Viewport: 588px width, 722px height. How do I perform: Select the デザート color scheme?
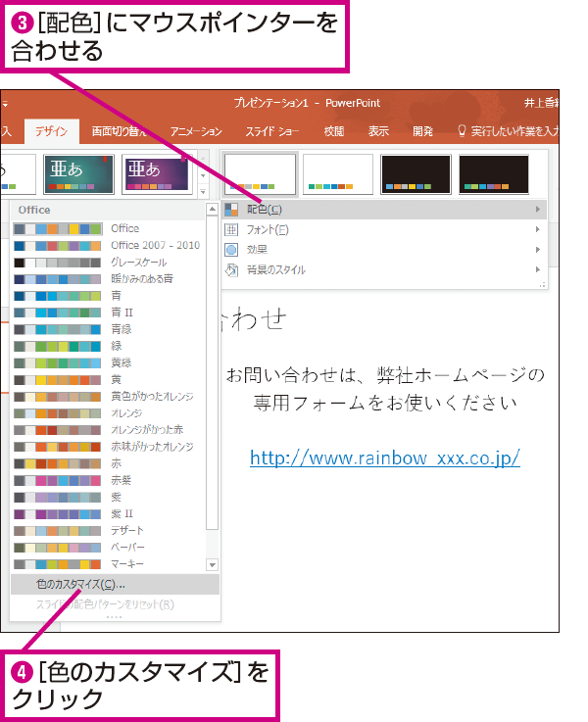108,530
